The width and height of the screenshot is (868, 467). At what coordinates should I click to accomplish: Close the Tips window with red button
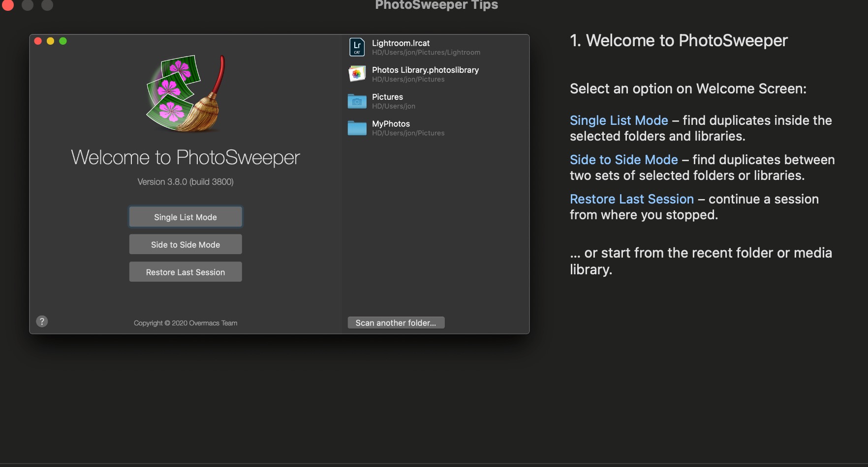(8, 5)
